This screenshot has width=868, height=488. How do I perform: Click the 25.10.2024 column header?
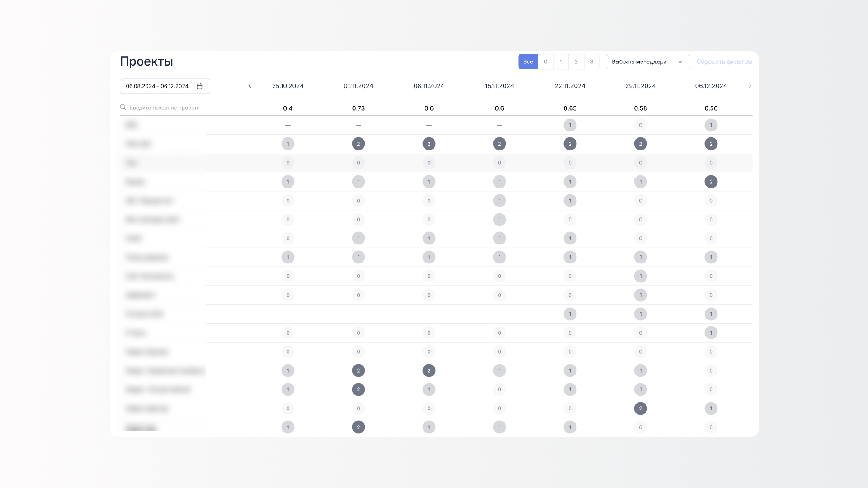point(288,86)
